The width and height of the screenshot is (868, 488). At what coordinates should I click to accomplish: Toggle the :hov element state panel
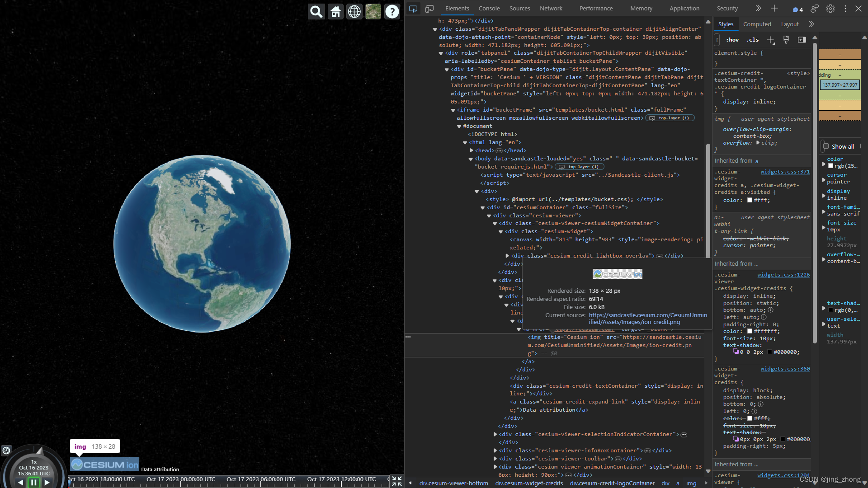point(732,40)
